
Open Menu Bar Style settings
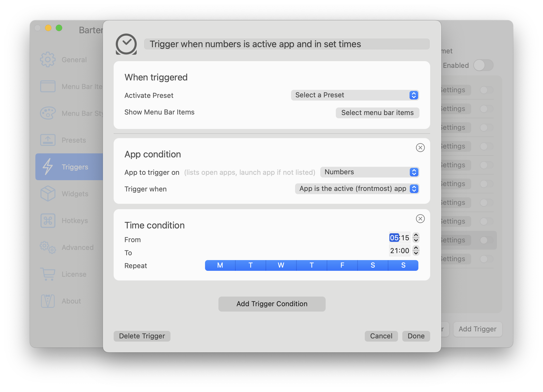(48, 113)
